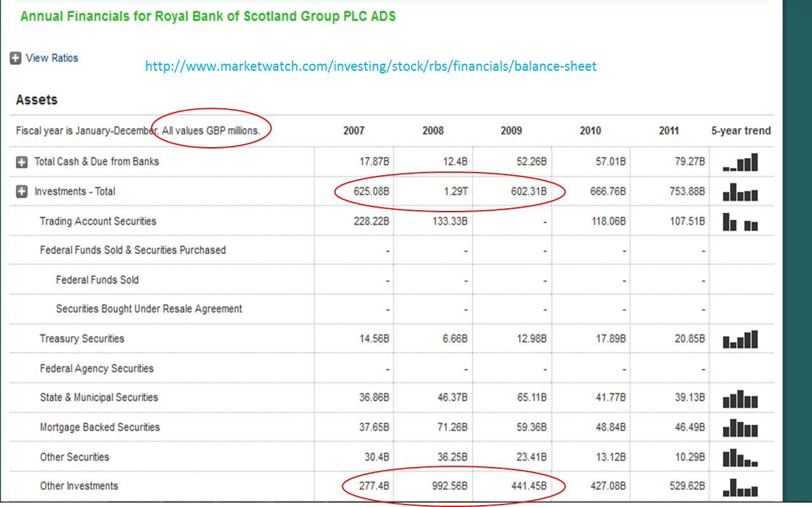This screenshot has width=812, height=507.
Task: Click Securities Bought Under Resale Agreement label
Action: (x=149, y=309)
